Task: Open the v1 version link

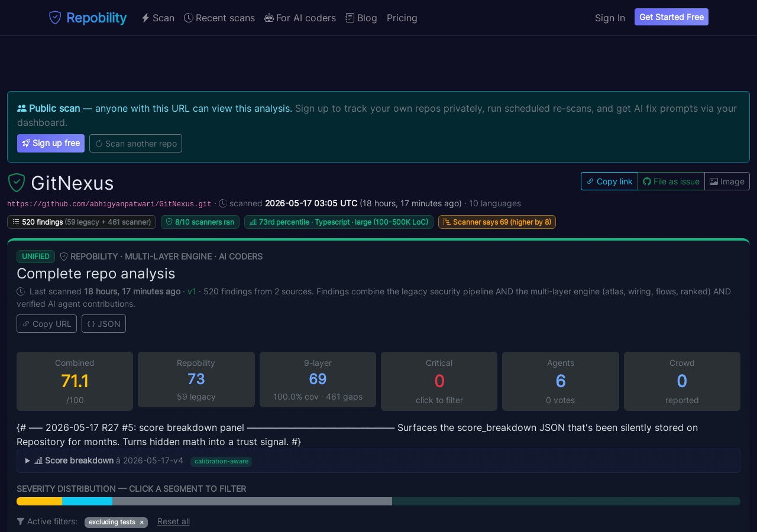Action: click(192, 291)
